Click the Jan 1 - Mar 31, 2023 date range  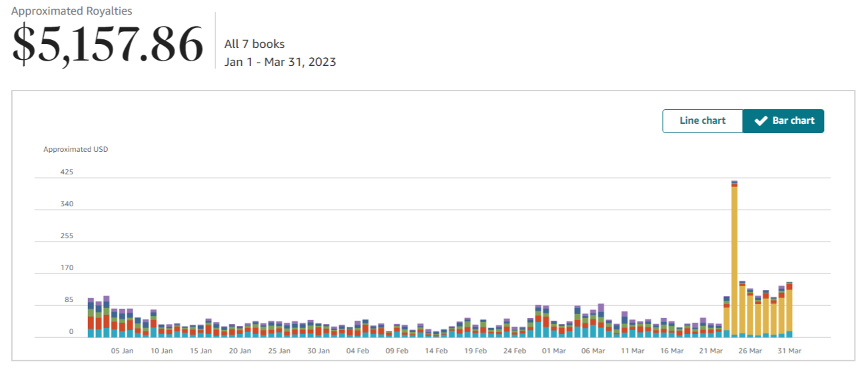pyautogui.click(x=280, y=62)
